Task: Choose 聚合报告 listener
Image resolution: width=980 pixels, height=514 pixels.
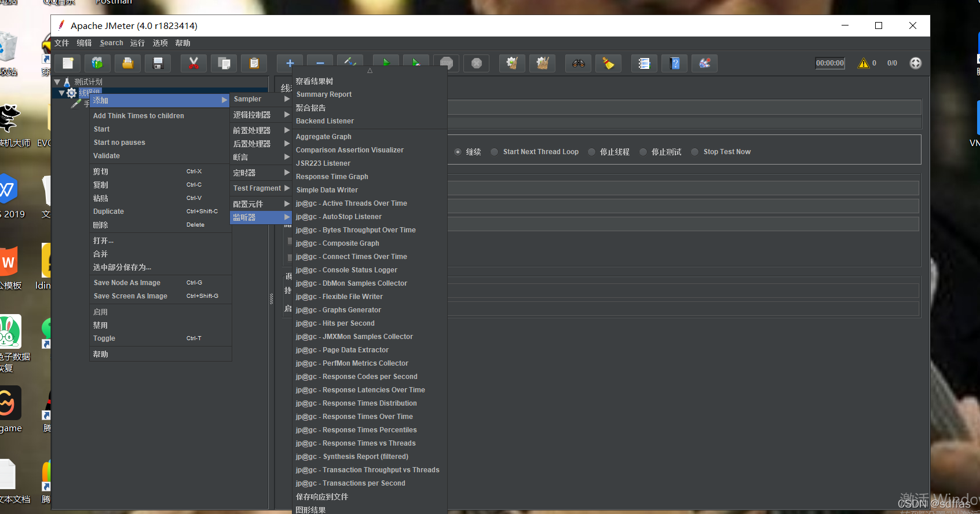Action: (x=370, y=108)
